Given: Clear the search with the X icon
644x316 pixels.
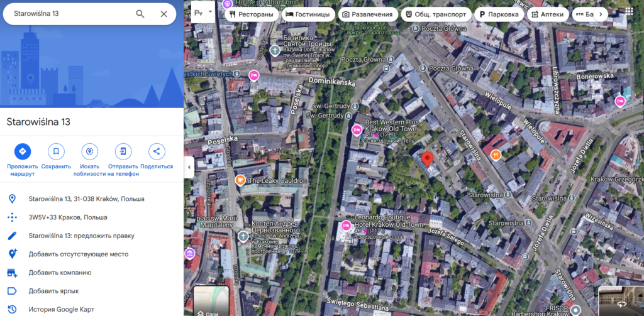Looking at the screenshot, I should point(164,14).
